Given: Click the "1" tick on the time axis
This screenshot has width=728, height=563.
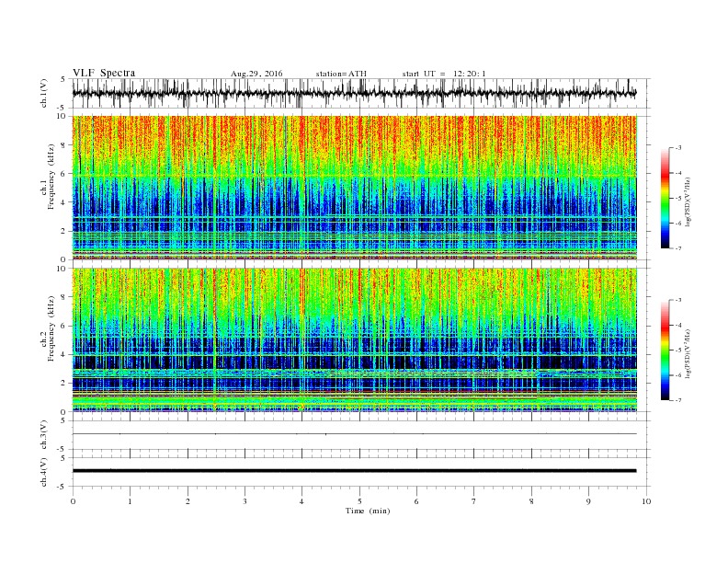Looking at the screenshot, I should (x=130, y=501).
